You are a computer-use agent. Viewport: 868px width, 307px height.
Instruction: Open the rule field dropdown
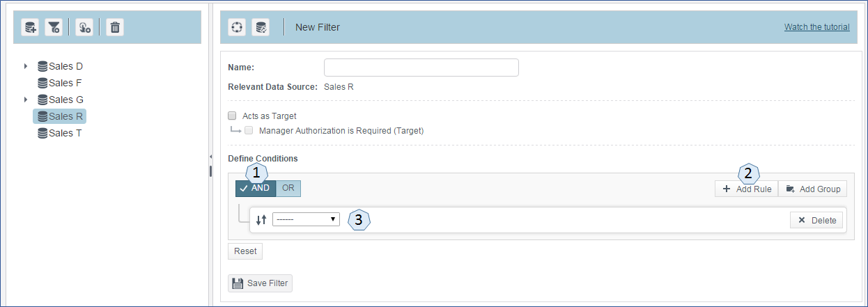coord(306,219)
